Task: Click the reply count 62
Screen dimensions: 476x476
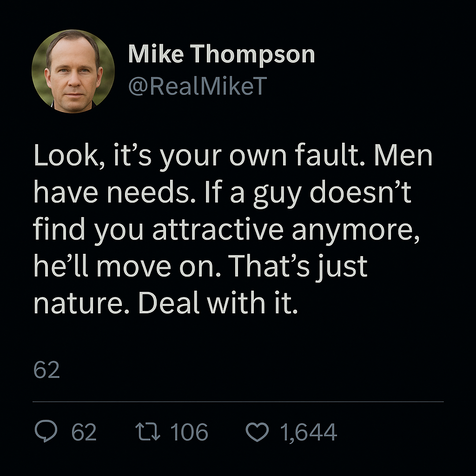Action: pos(84,432)
